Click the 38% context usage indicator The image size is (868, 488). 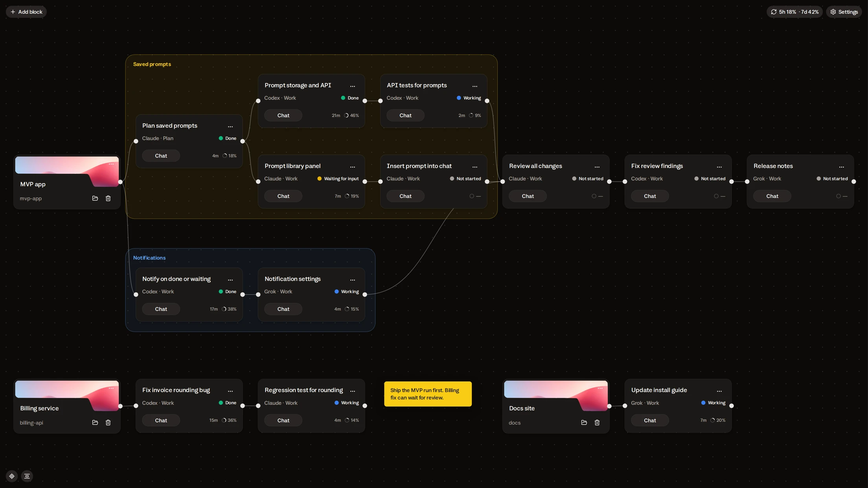tap(229, 309)
